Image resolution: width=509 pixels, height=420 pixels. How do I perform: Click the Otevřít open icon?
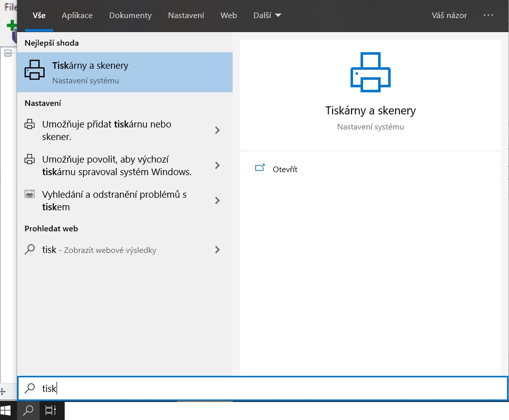[x=260, y=169]
